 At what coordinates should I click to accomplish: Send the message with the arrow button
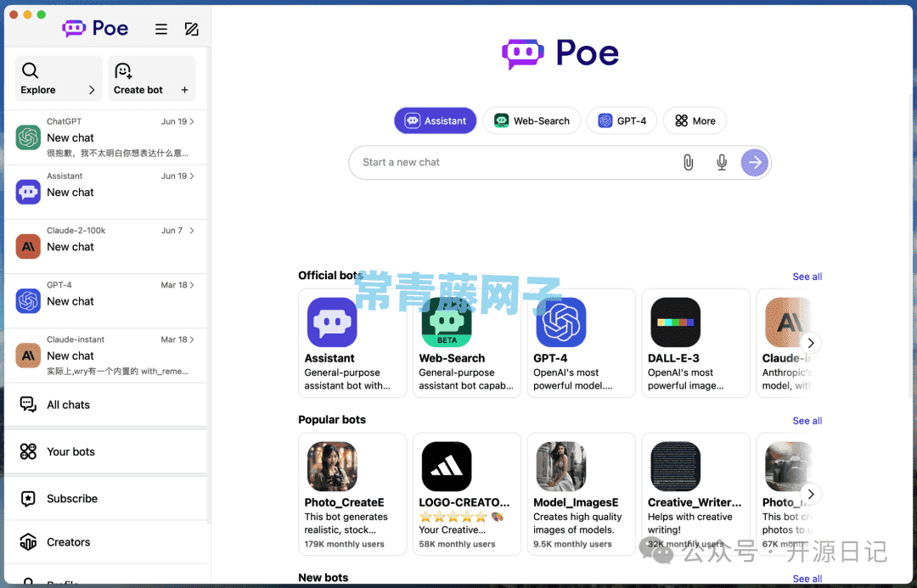755,163
